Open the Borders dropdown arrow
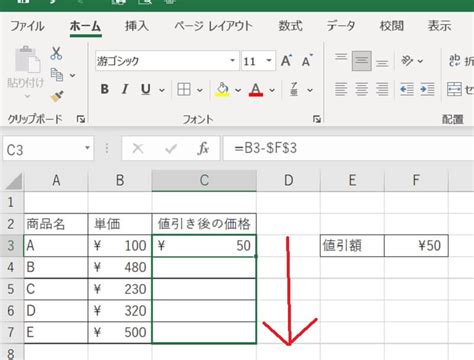The image size is (474, 360). point(200,90)
